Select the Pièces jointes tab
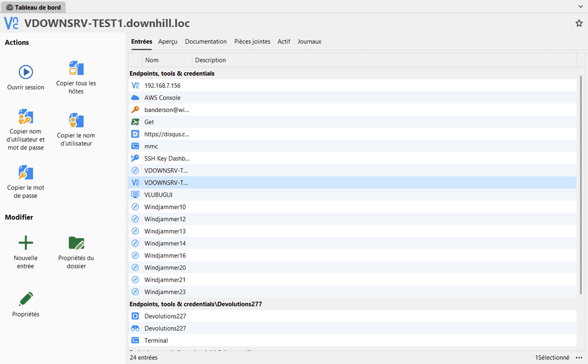 tap(252, 42)
